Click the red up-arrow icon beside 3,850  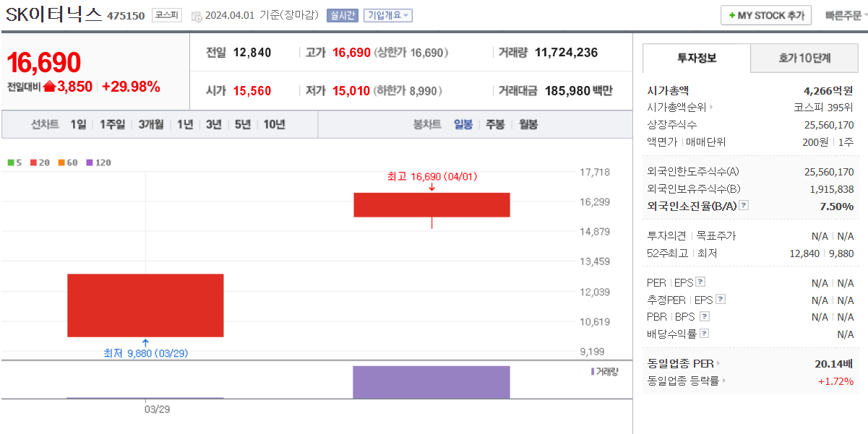pyautogui.click(x=50, y=87)
